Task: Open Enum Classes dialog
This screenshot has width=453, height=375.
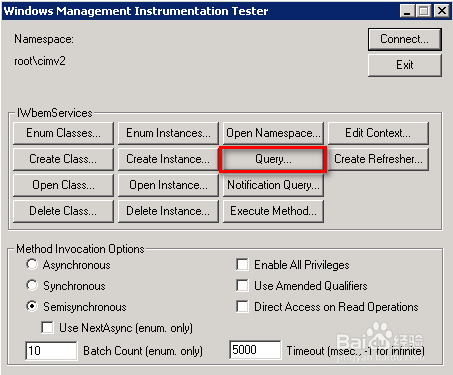Action: tap(63, 133)
